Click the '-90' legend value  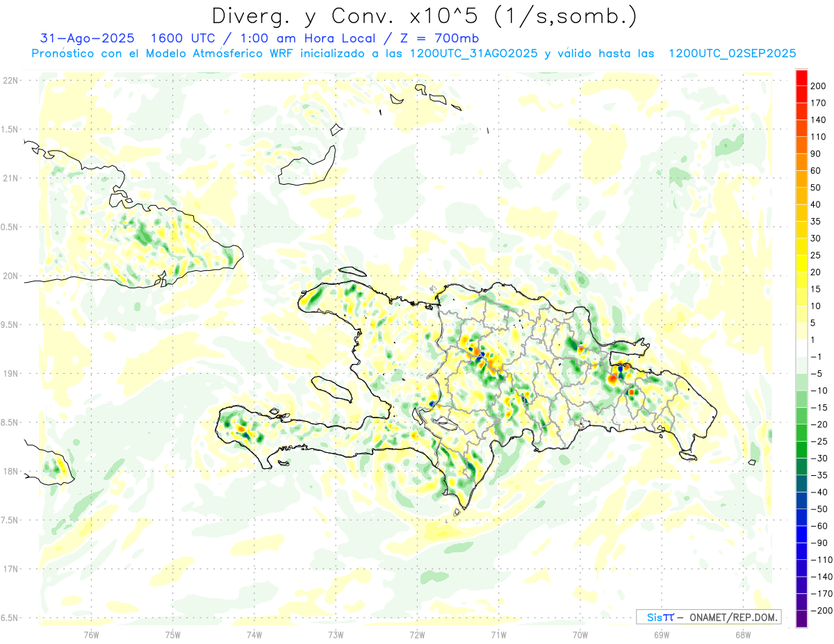[818, 543]
